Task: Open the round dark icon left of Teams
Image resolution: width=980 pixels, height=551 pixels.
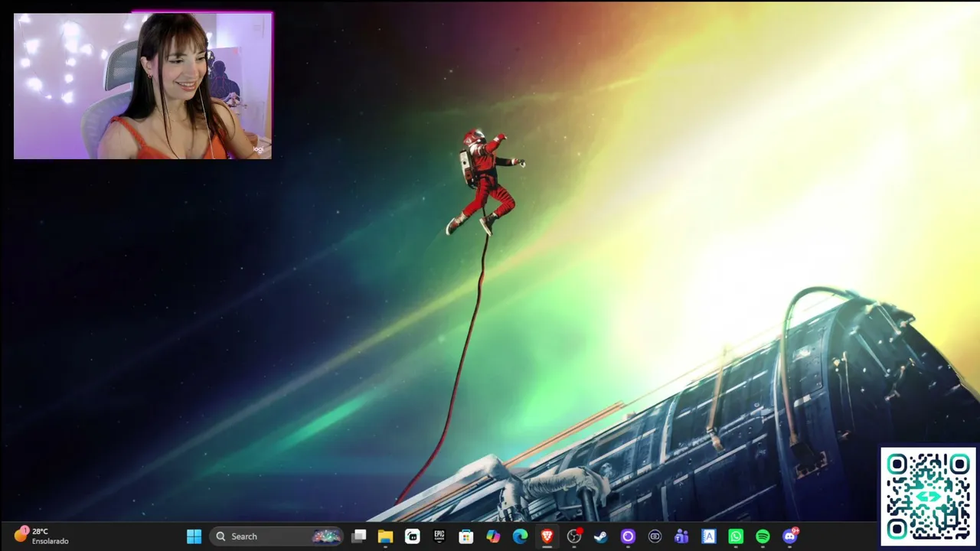Action: click(655, 536)
